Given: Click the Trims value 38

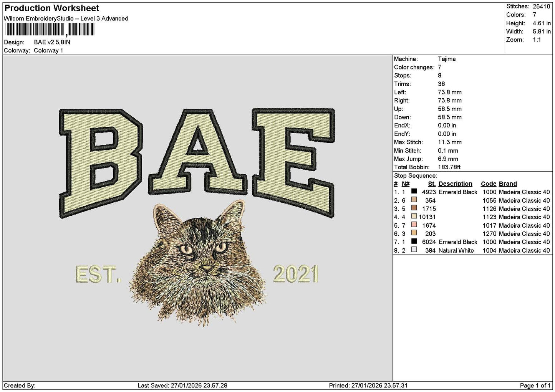Looking at the screenshot, I should point(441,84).
